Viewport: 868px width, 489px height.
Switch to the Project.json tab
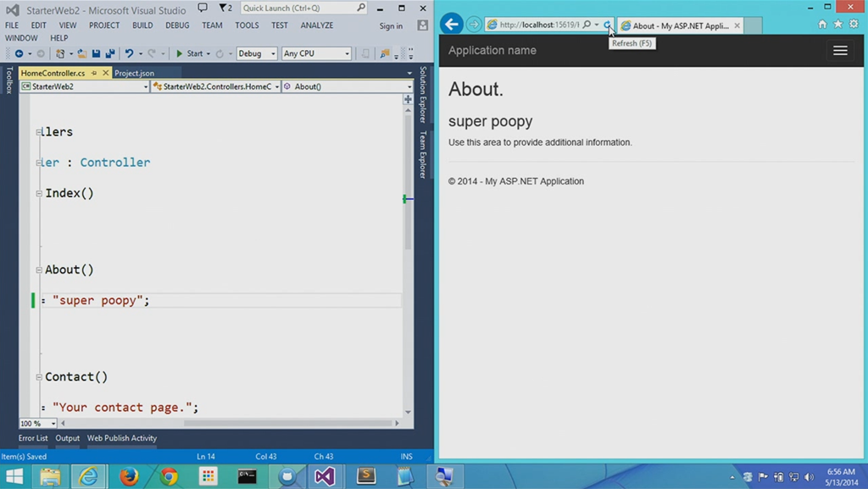(x=134, y=73)
